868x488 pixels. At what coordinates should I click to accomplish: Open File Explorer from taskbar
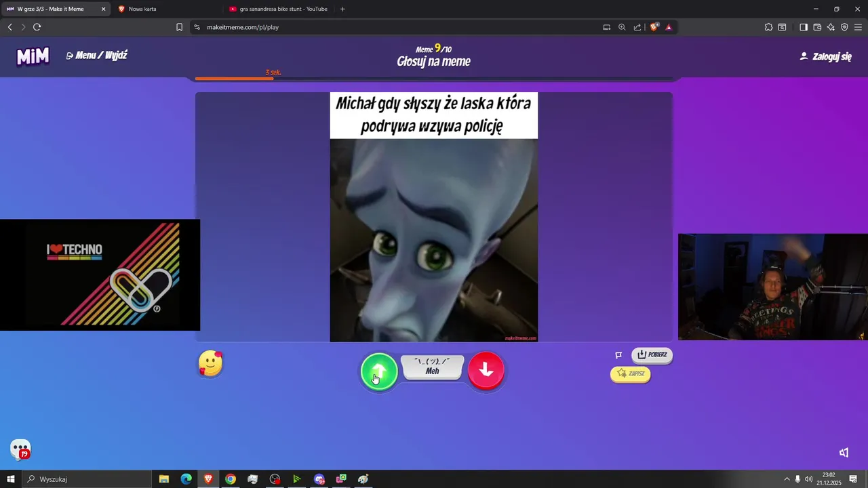[164, 479]
